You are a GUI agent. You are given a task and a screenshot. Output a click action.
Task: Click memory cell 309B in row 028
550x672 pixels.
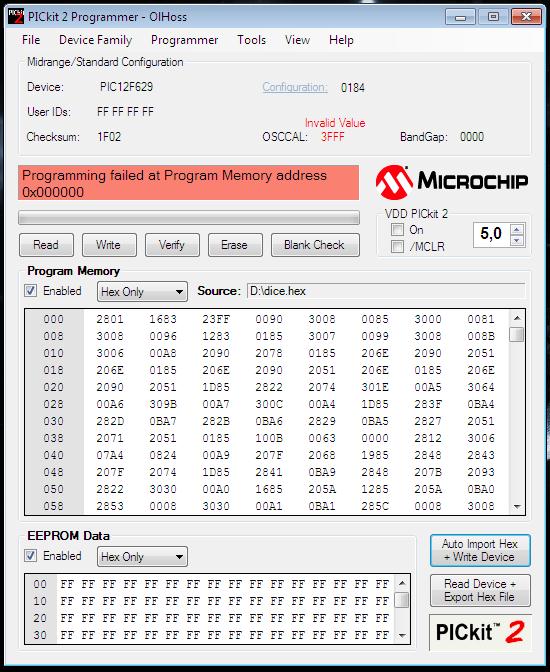tap(163, 404)
